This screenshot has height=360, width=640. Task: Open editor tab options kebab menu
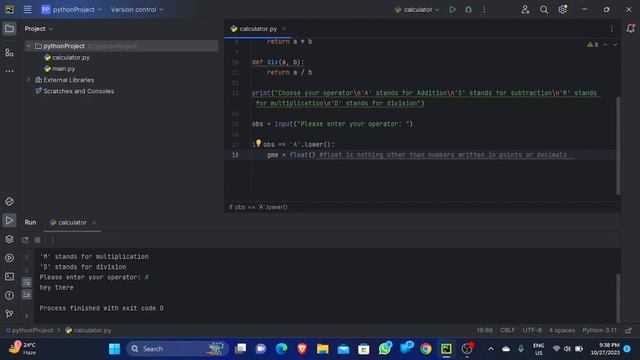[611, 29]
